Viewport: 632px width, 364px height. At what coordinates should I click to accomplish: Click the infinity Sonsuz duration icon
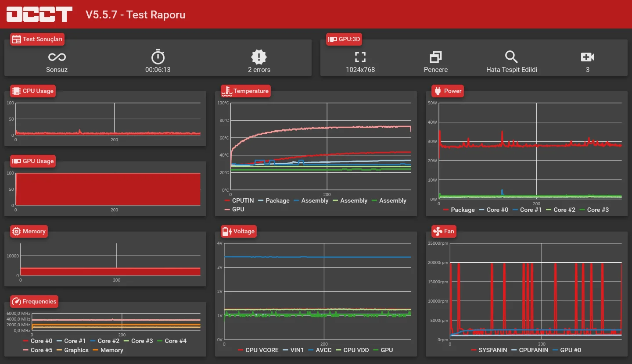tap(57, 57)
